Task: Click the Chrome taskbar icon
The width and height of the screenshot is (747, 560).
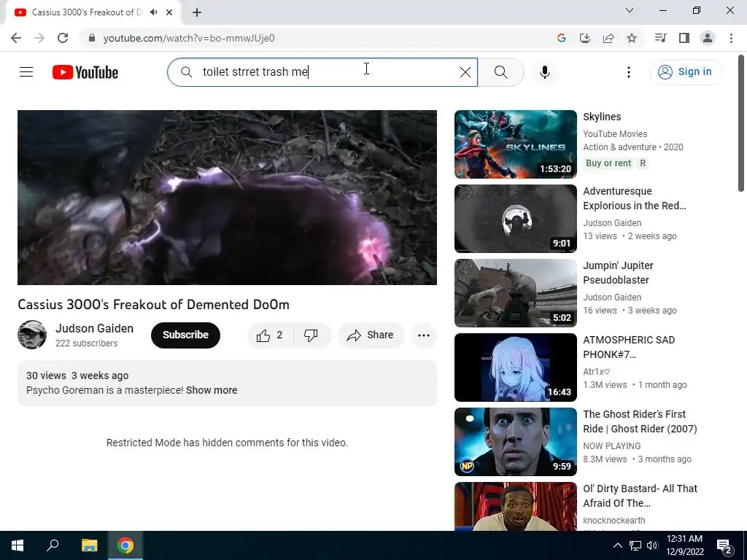Action: coord(125,545)
